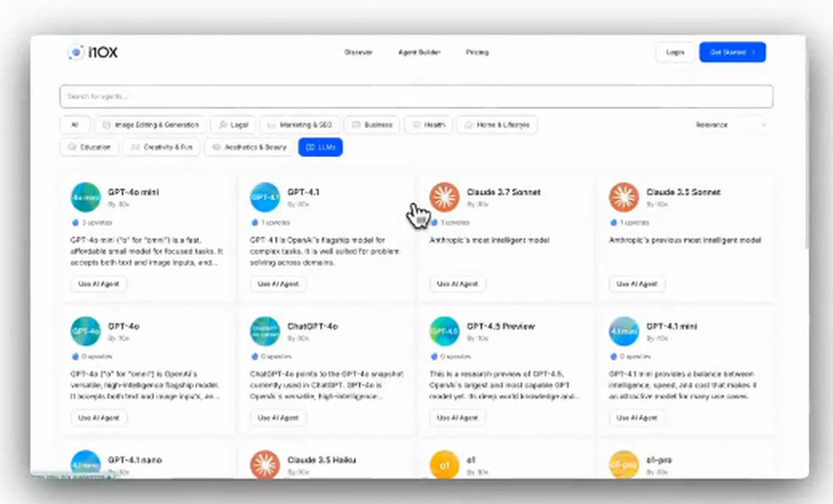Use AI Agent for GPT-4o mini
Image resolution: width=833 pixels, height=504 pixels.
click(x=99, y=284)
